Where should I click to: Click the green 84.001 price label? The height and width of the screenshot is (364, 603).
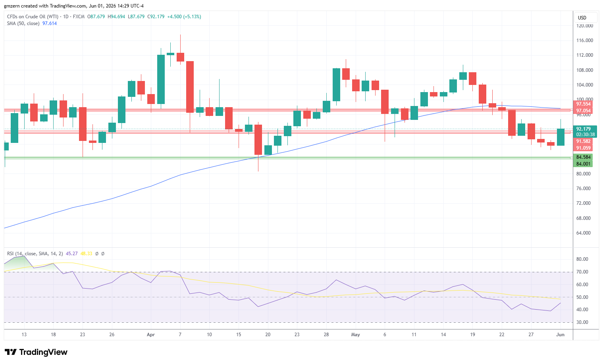pos(583,164)
